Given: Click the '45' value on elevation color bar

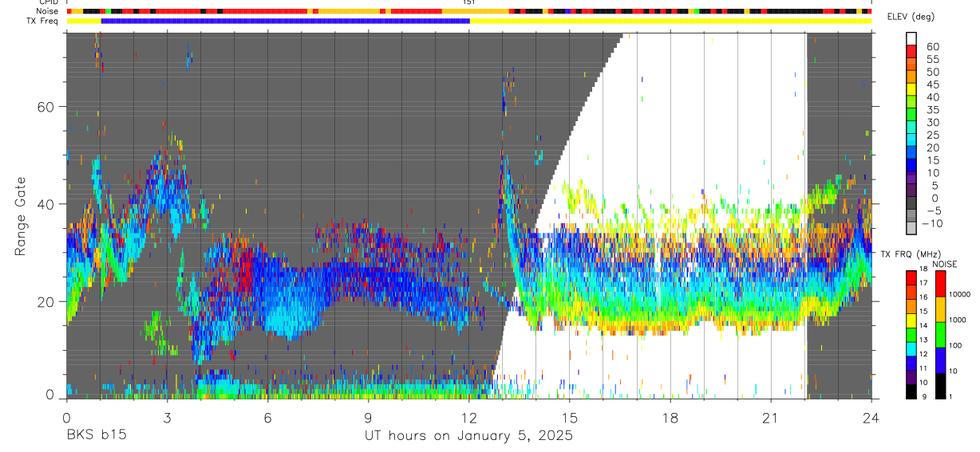Looking at the screenshot, I should click(931, 85).
